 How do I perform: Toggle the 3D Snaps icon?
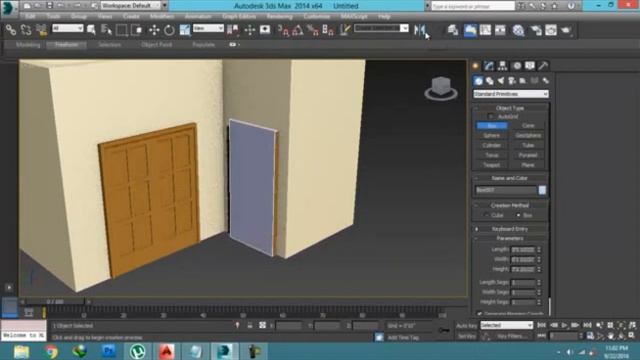283,29
